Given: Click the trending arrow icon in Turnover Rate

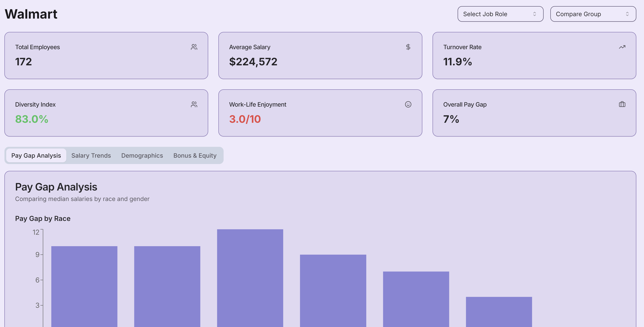Looking at the screenshot, I should coord(622,47).
